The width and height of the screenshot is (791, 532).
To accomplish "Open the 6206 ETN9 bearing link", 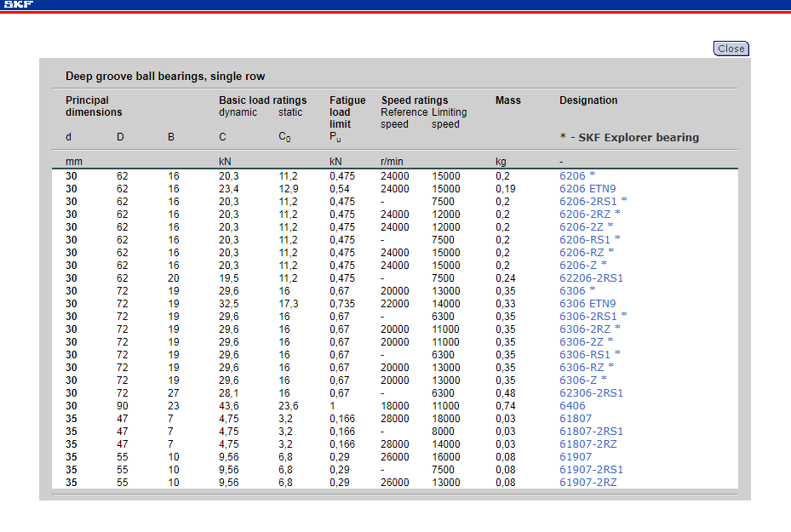I will click(x=587, y=189).
